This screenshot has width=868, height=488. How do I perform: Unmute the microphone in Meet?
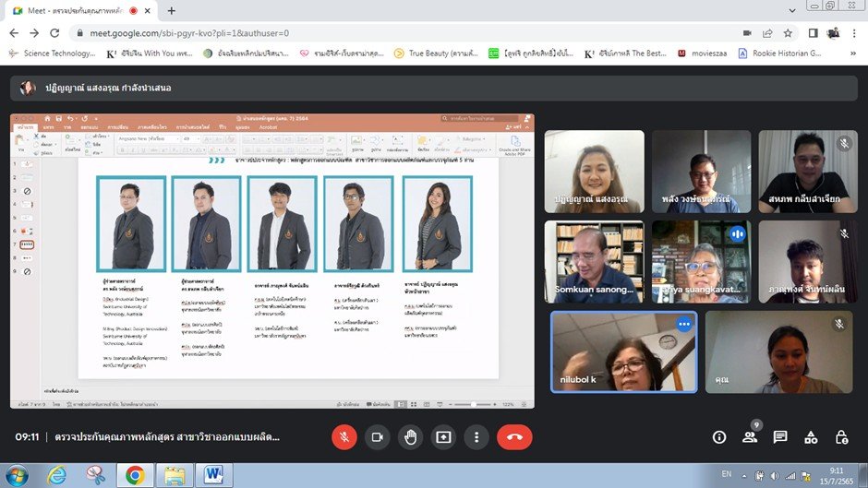(344, 437)
